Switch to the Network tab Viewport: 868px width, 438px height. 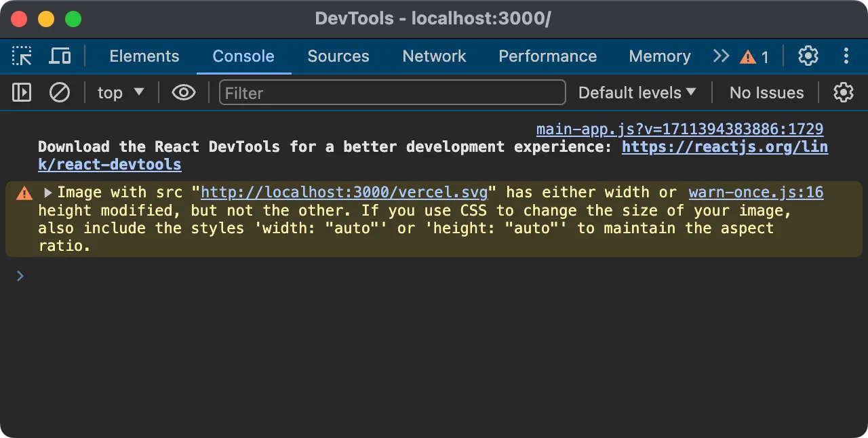(434, 56)
